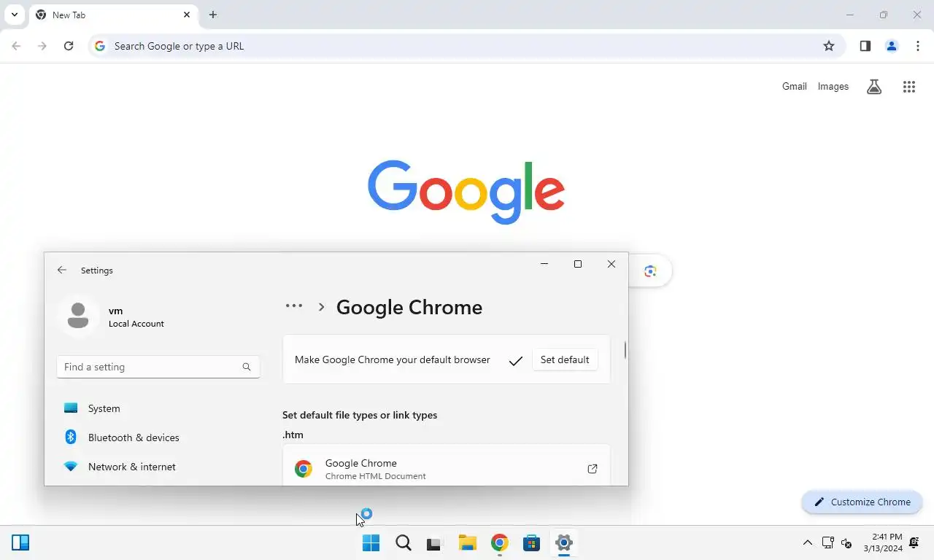Minimize the Settings window
The height and width of the screenshot is (560, 934).
[544, 264]
